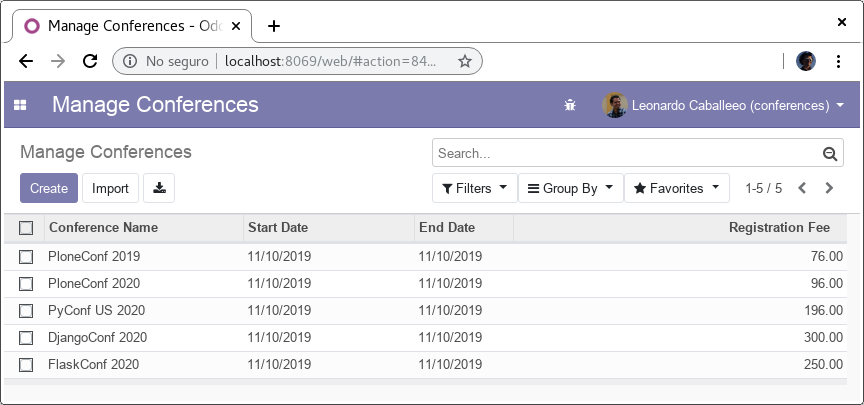
Task: Toggle the select-all header checkbox
Action: (26, 228)
